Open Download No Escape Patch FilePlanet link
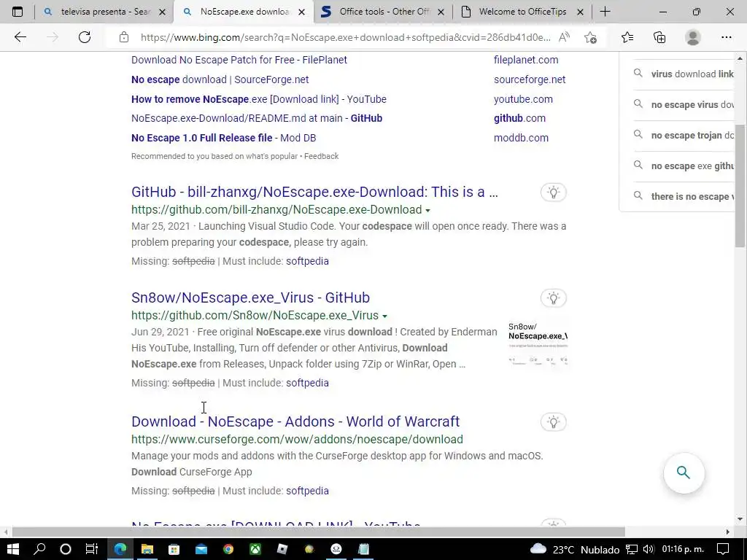This screenshot has width=747, height=560. (x=239, y=60)
